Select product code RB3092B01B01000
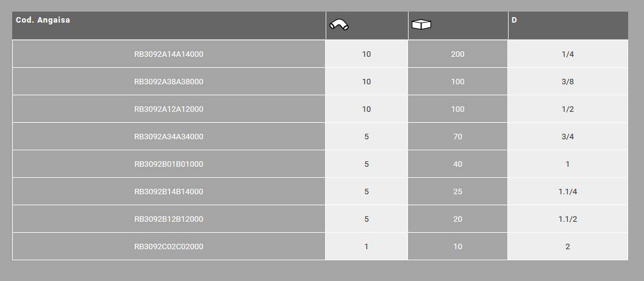 tap(169, 164)
